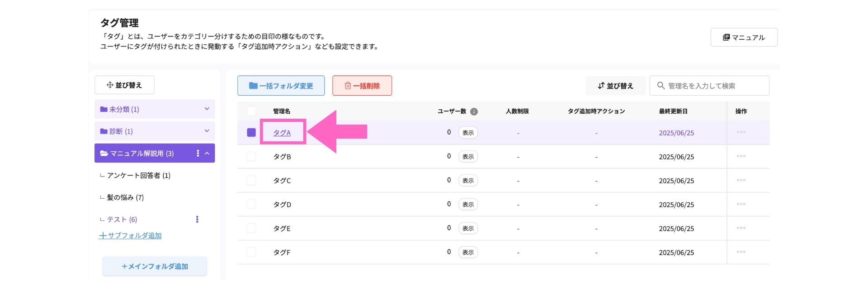The image size is (868, 289).
Task: Click the タグB name
Action: tap(282, 157)
